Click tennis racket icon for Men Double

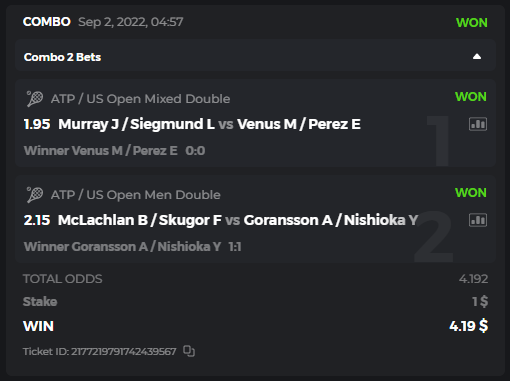[x=35, y=195]
